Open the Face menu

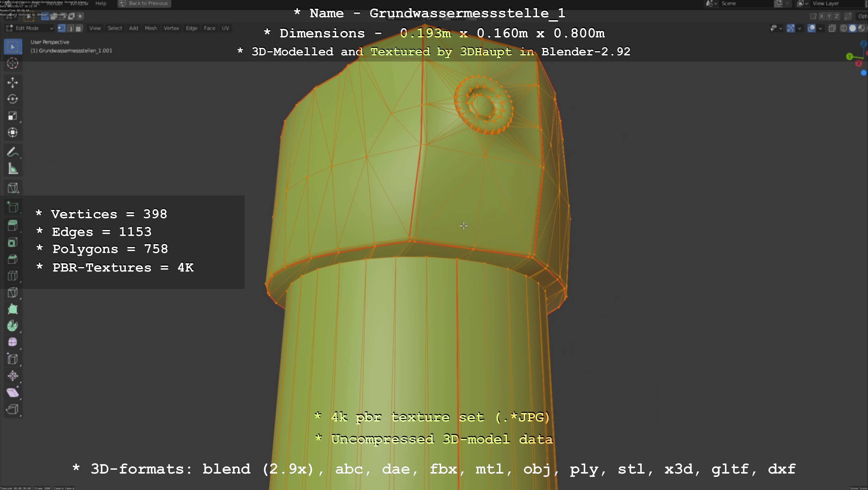coord(210,28)
